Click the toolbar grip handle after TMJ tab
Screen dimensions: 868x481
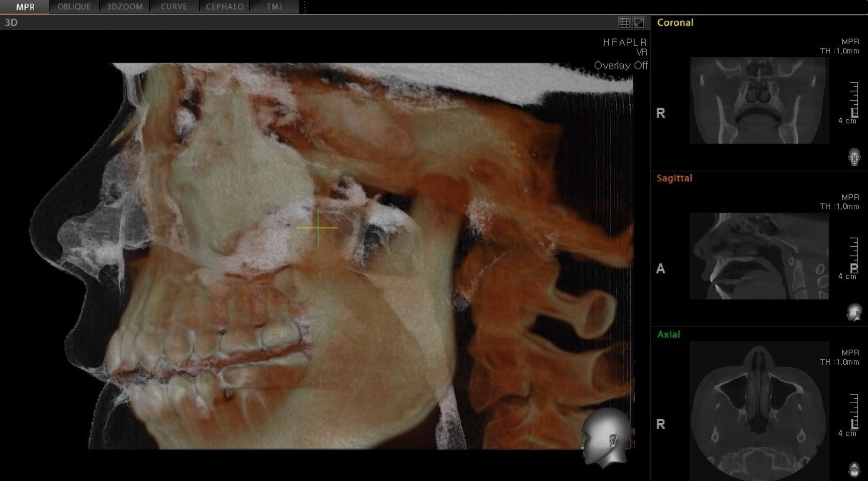[305, 7]
